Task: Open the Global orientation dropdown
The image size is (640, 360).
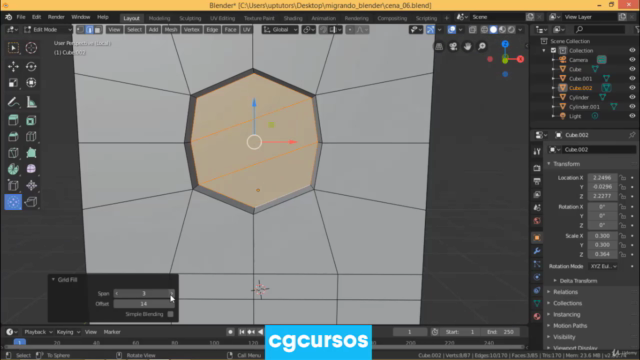Action: coord(280,29)
